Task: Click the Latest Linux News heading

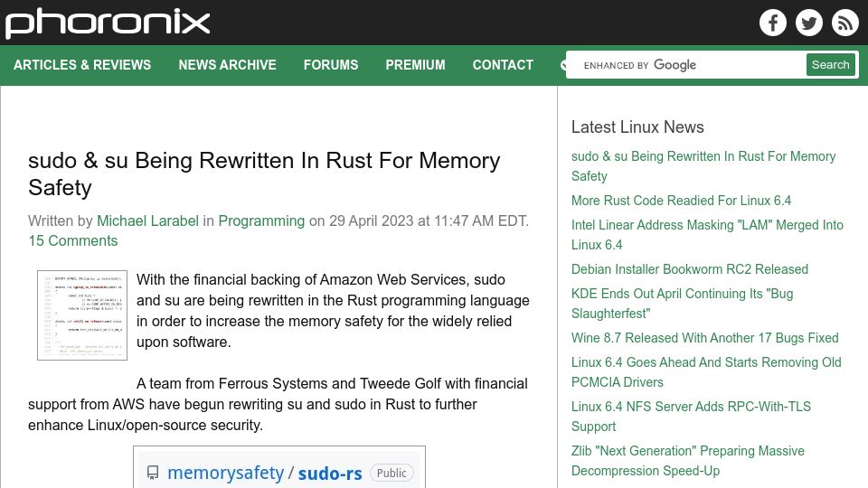Action: [637, 127]
